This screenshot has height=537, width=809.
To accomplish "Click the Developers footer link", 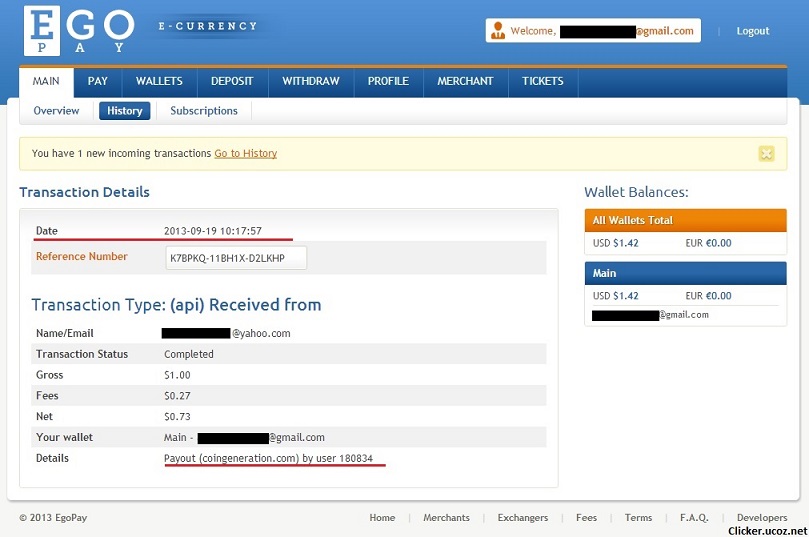I will pyautogui.click(x=762, y=517).
